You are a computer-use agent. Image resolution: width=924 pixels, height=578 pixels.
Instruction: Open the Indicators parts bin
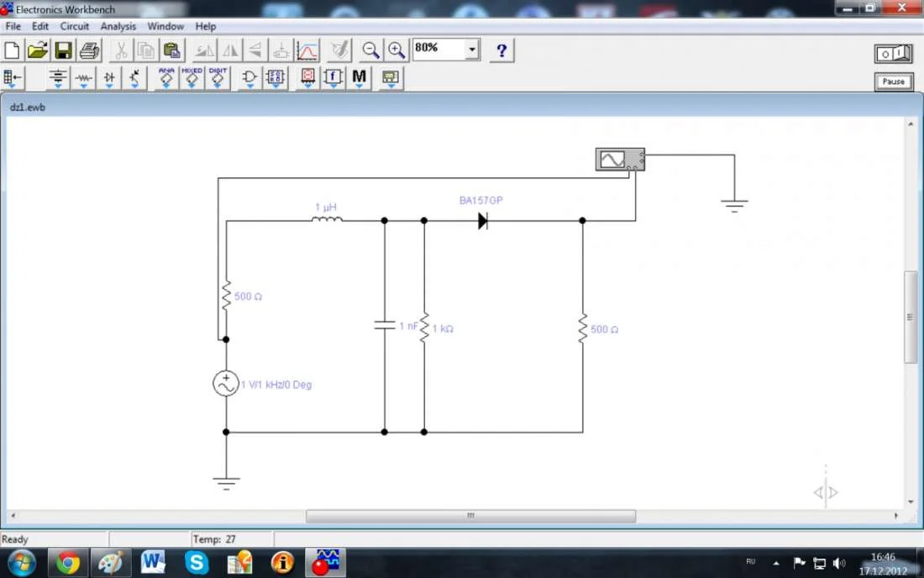[x=307, y=78]
